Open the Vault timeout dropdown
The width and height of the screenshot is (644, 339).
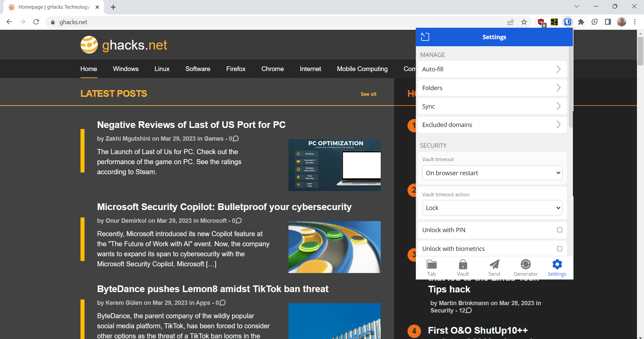pyautogui.click(x=492, y=173)
